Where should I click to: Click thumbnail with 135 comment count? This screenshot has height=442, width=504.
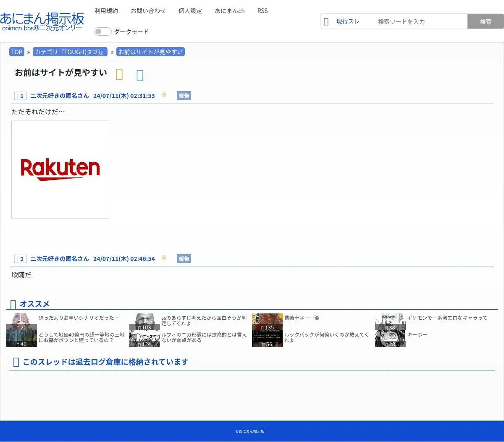point(267,322)
